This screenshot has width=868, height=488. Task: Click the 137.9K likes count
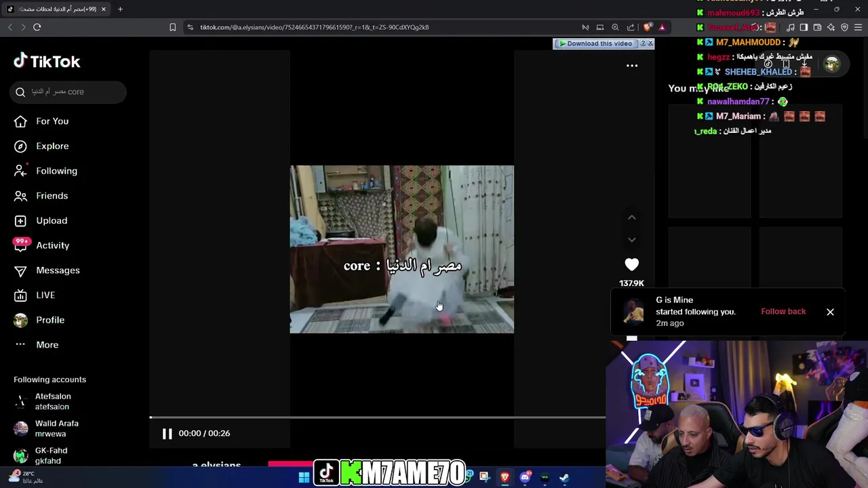(631, 283)
